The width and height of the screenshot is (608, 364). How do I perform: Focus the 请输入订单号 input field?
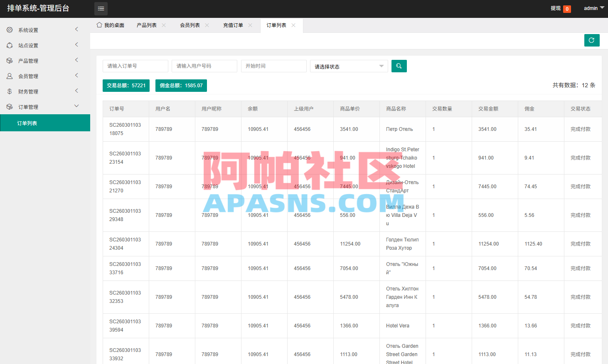[135, 66]
